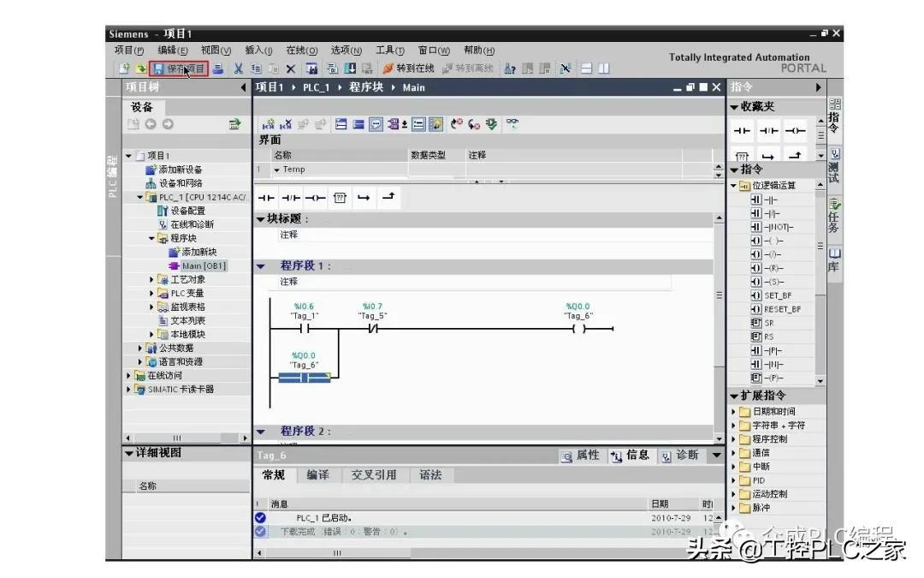Open 设备配置 in the project tree

point(188,211)
